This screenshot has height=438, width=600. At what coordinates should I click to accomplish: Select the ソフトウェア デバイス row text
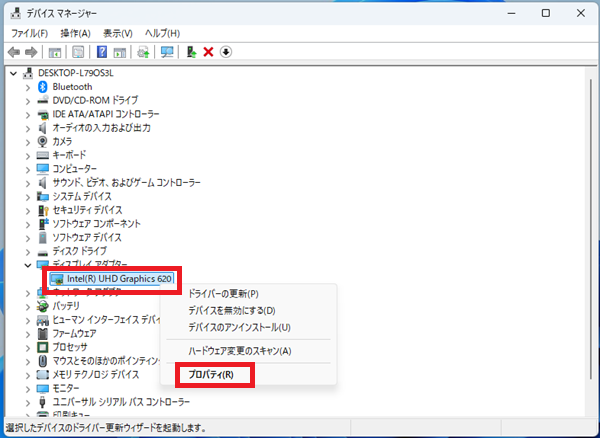click(87, 238)
